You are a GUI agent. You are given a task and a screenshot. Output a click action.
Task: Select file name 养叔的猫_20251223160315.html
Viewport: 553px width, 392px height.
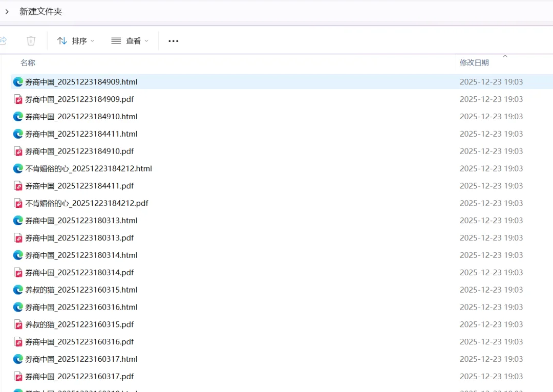pyautogui.click(x=81, y=290)
